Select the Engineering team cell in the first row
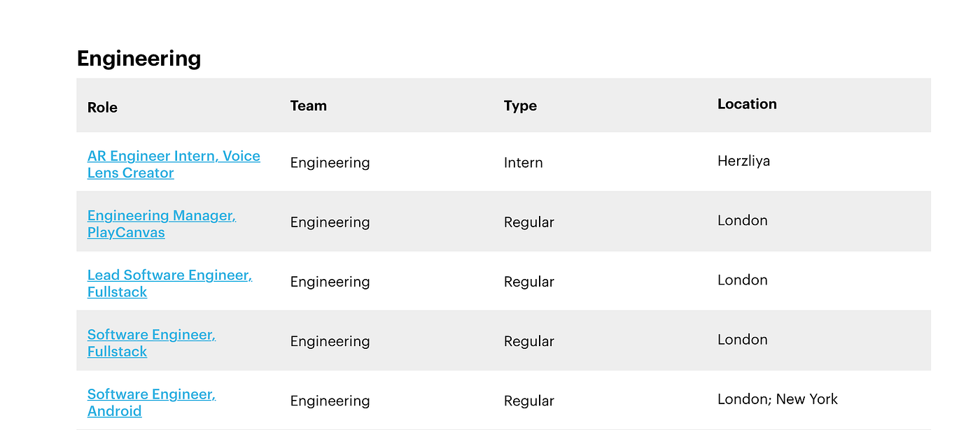980x430 pixels. pyautogui.click(x=330, y=162)
